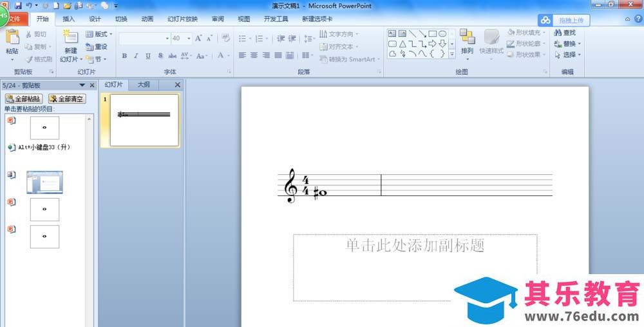Select the text box shape in shapes gallery
The height and width of the screenshot is (327, 644).
coord(392,34)
